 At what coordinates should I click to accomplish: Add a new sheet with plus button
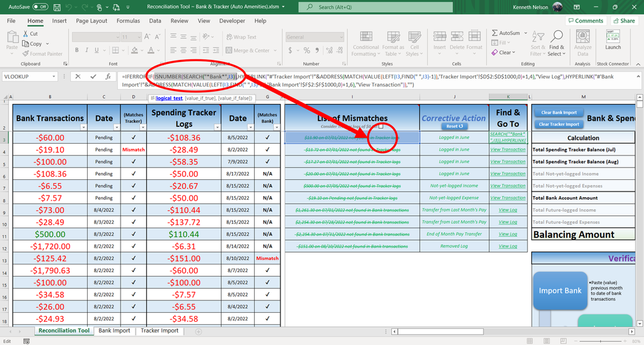pyautogui.click(x=199, y=331)
